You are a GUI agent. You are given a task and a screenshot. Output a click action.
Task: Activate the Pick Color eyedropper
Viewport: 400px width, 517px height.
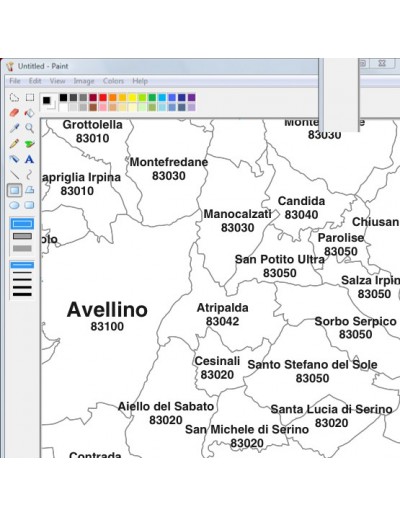pyautogui.click(x=14, y=128)
